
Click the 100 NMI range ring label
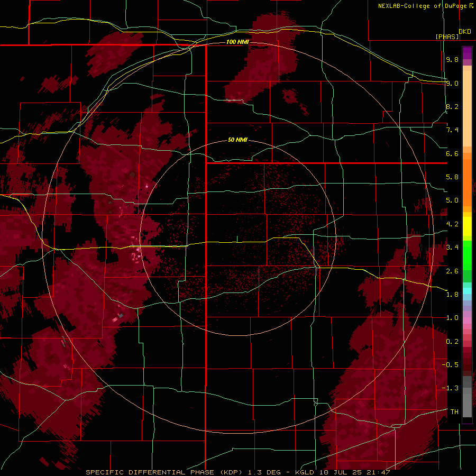pos(237,42)
